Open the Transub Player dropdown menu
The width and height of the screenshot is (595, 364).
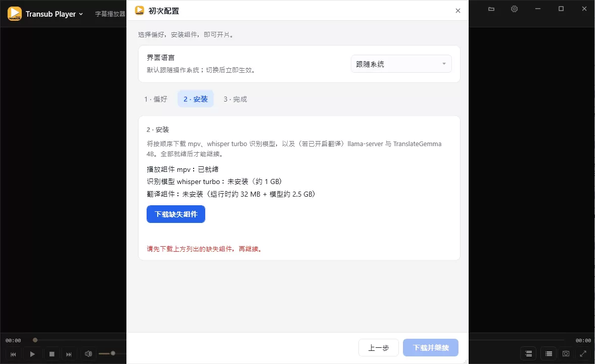[x=54, y=14]
